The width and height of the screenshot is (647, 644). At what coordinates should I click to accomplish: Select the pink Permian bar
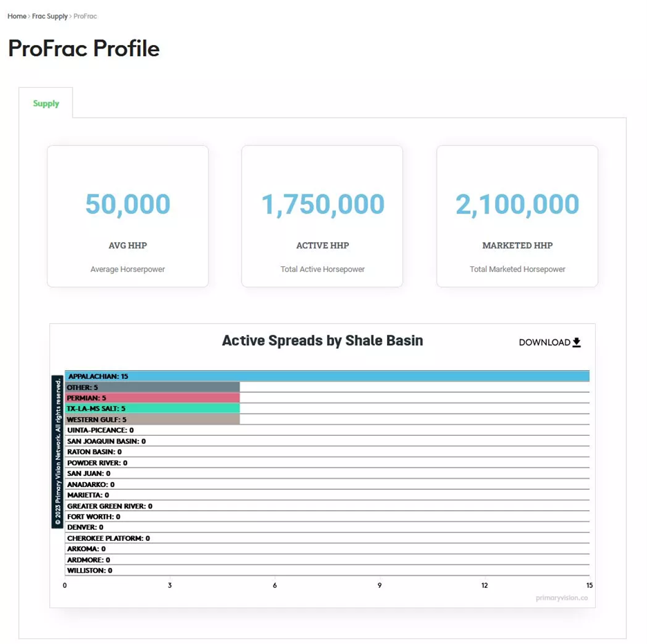pos(152,398)
